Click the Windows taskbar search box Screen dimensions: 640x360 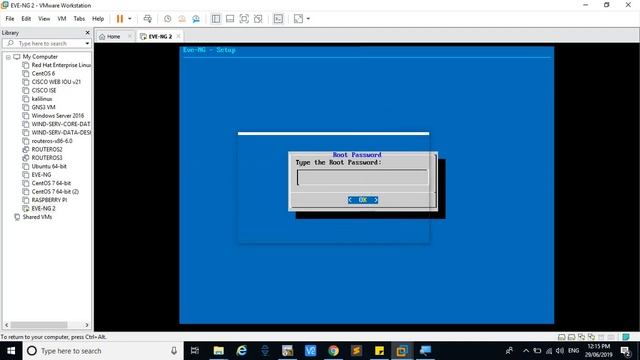click(103, 351)
